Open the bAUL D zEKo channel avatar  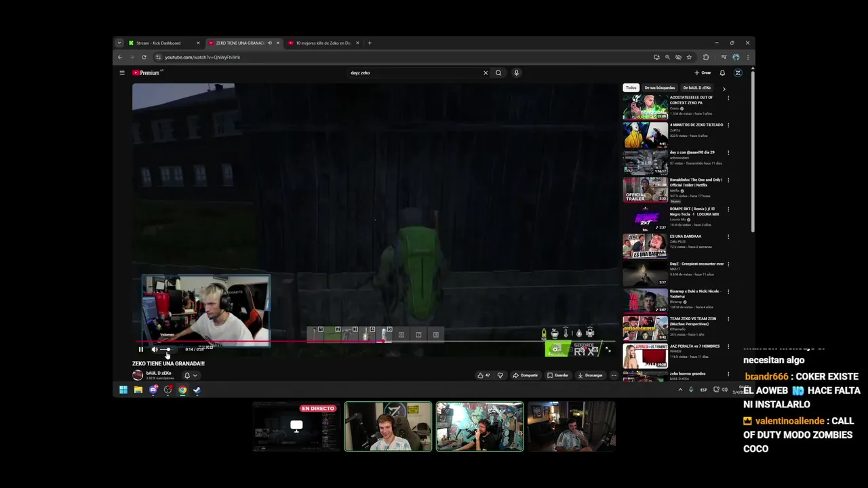[138, 375]
